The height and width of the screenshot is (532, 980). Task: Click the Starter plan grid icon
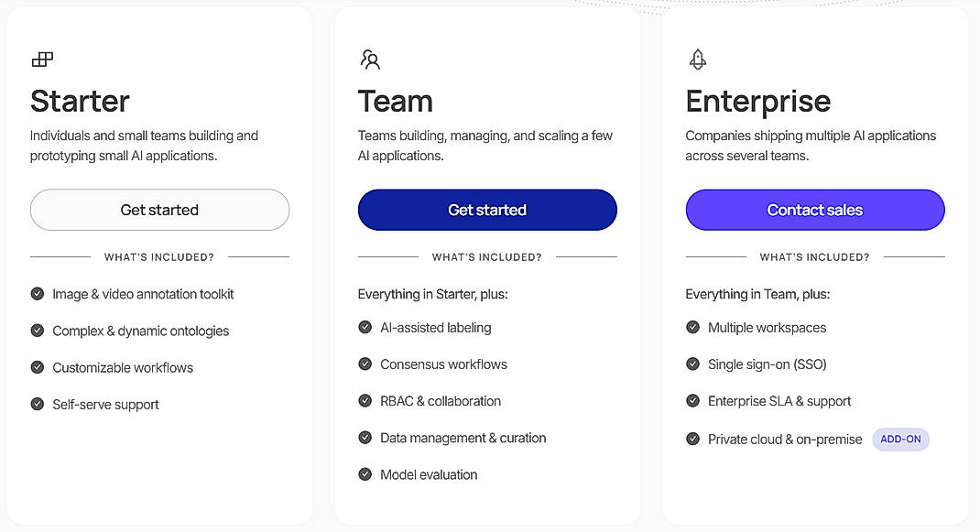[42, 58]
